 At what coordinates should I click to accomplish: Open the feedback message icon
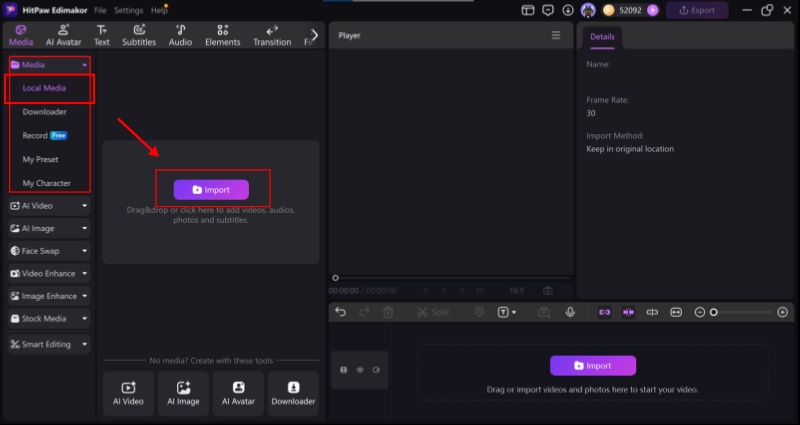tap(548, 10)
